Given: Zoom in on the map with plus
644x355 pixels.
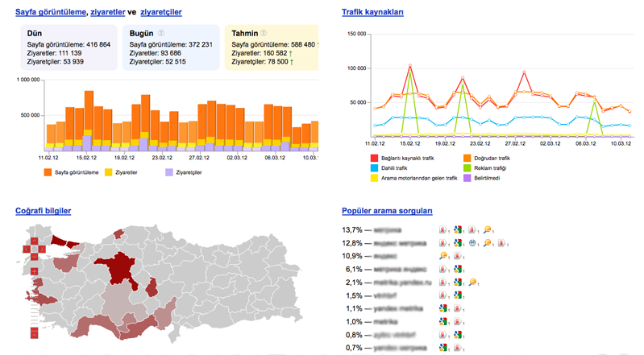Looking at the screenshot, I should pos(34,271).
